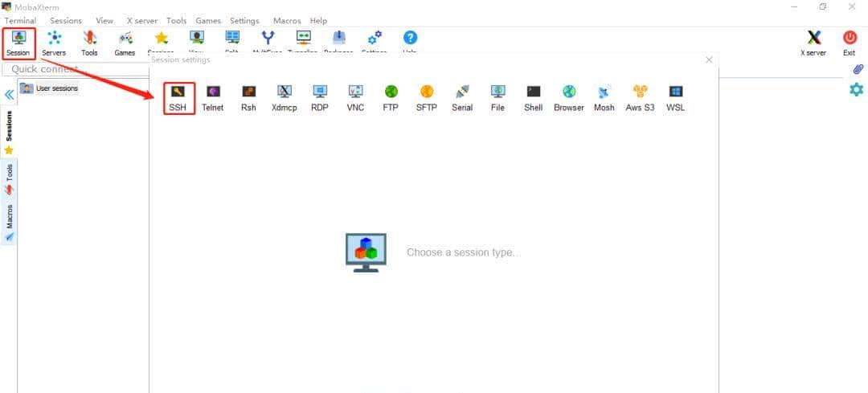
Task: Choose Mosh session type
Action: (604, 99)
